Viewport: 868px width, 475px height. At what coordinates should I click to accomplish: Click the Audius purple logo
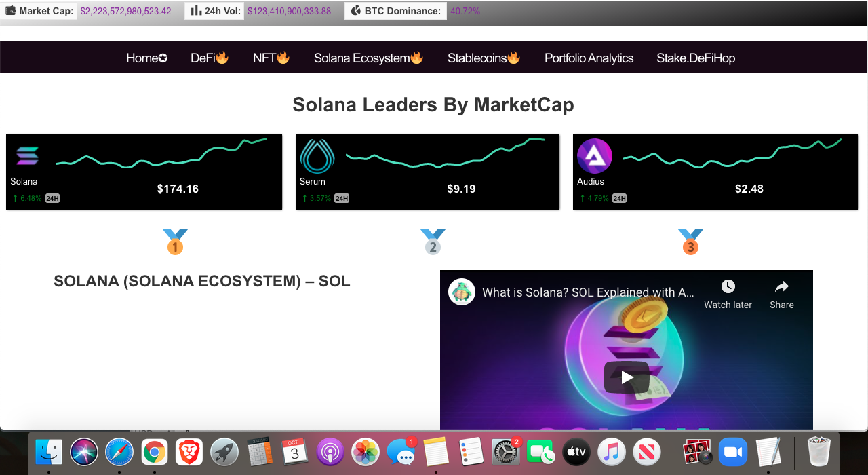click(x=595, y=156)
